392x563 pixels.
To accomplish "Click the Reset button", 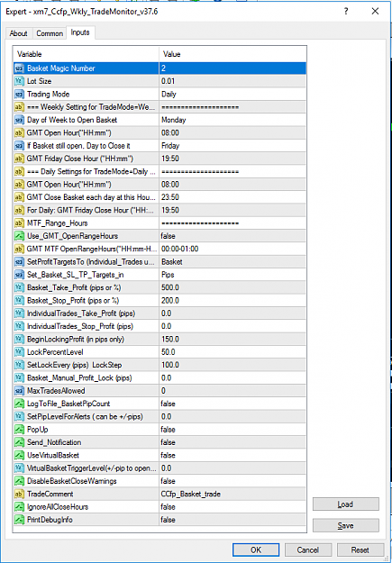I will [360, 549].
